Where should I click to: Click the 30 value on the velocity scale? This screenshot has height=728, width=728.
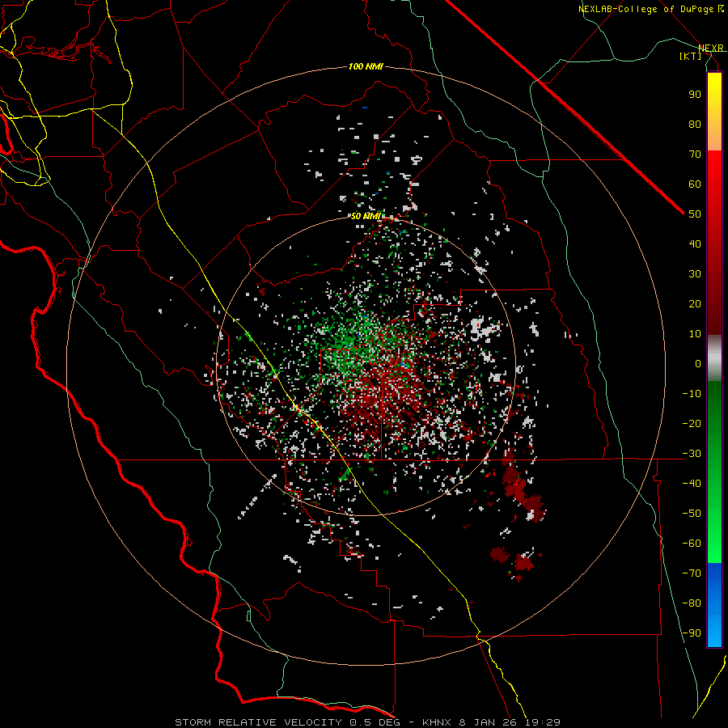click(x=695, y=274)
